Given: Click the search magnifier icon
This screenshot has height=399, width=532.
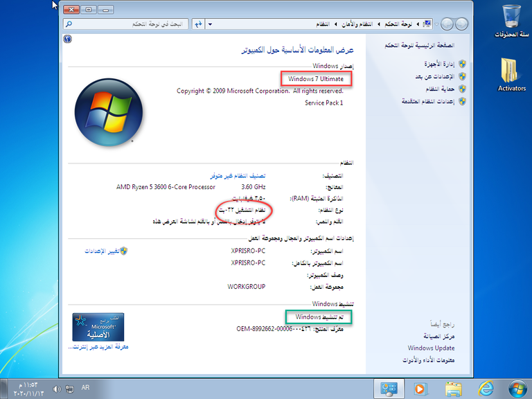Looking at the screenshot, I should [69, 24].
